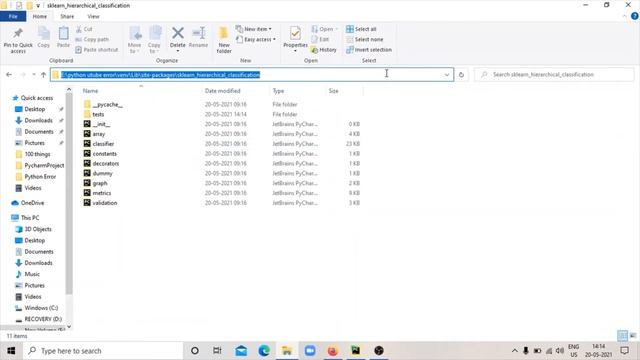
Task: Select the tests folder
Action: coord(98,114)
